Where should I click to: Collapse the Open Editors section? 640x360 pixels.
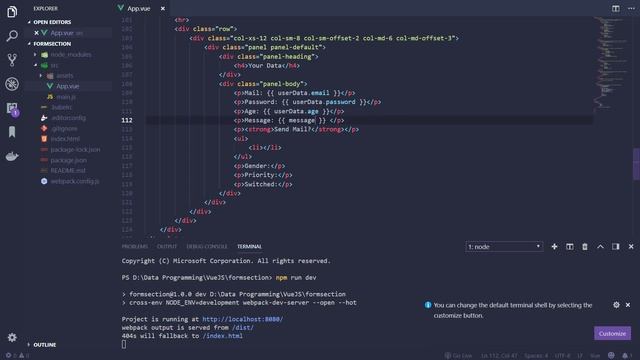coord(52,22)
